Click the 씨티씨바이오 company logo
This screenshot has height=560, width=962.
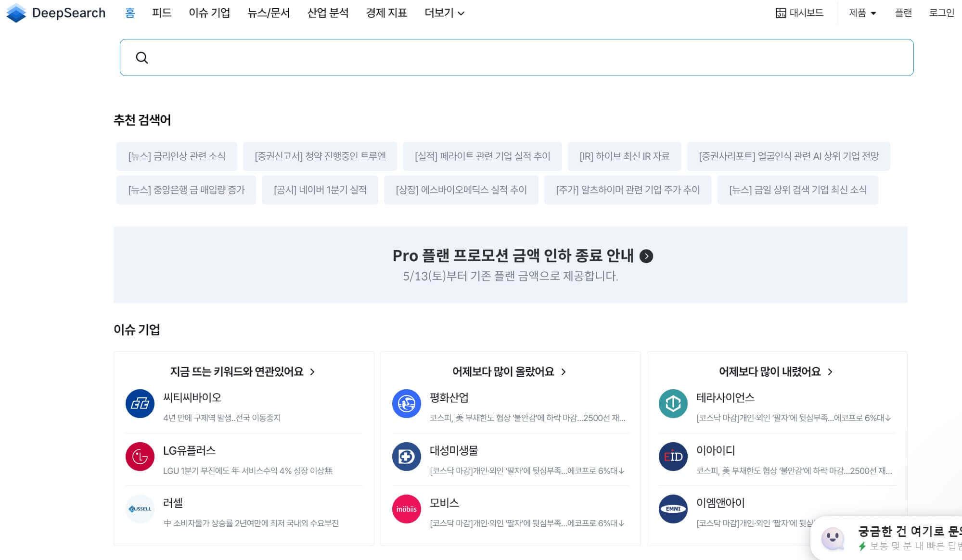coord(140,404)
